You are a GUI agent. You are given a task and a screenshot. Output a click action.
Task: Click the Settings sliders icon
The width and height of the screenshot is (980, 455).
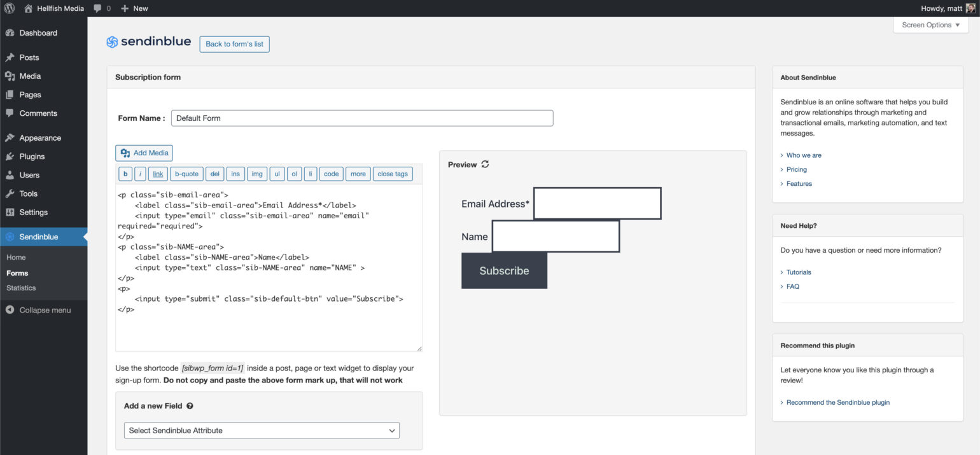coord(10,213)
